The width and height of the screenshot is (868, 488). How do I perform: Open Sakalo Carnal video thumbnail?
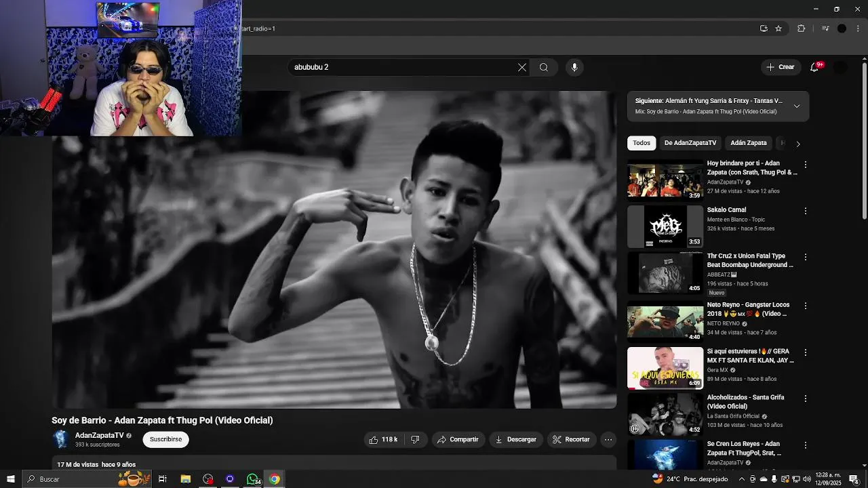click(665, 226)
